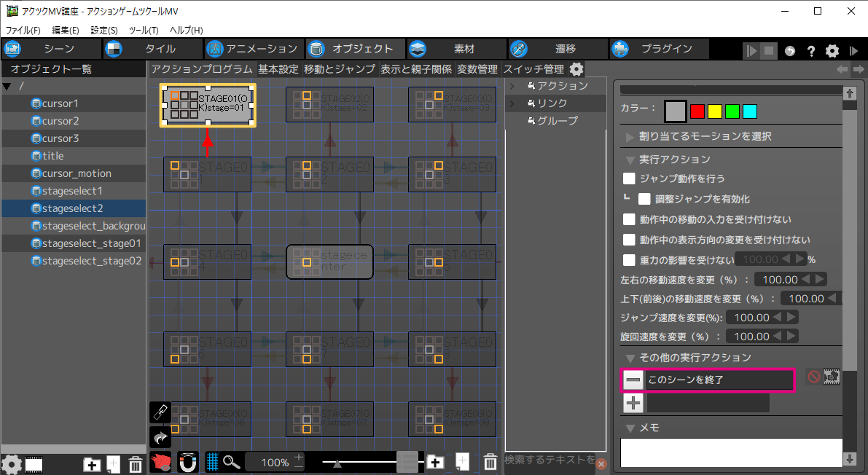Image resolution: width=868 pixels, height=475 pixels.
Task: Select the red color swatch
Action: (x=697, y=111)
